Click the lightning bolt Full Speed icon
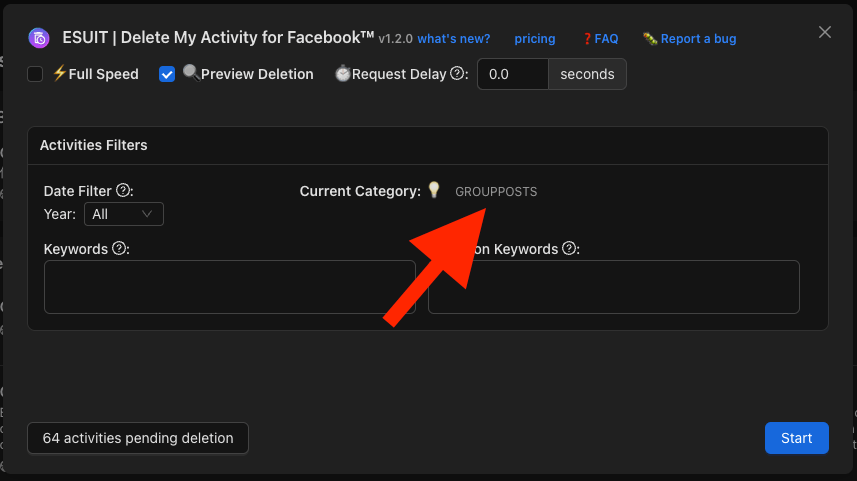The image size is (857, 481). coord(59,74)
